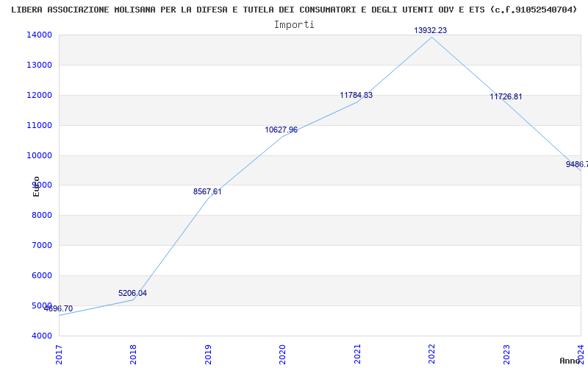Click the 2018 x-axis year label
The height and width of the screenshot is (368, 588).
tap(134, 354)
